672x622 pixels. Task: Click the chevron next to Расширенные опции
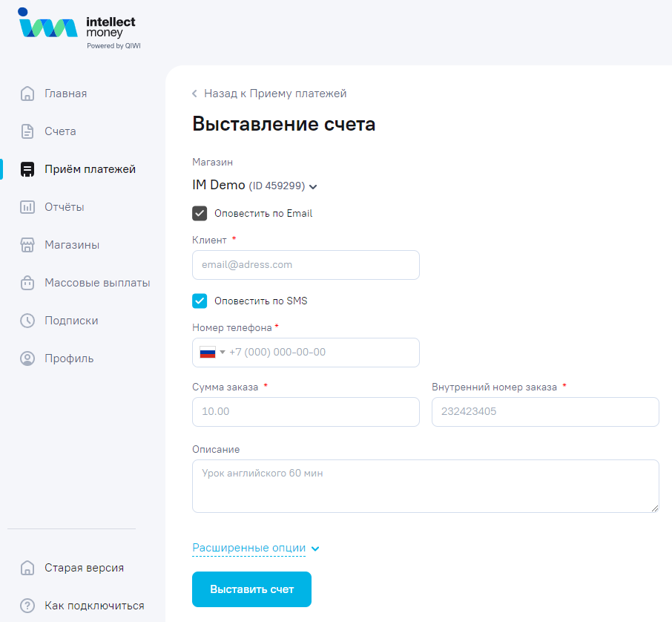(315, 549)
